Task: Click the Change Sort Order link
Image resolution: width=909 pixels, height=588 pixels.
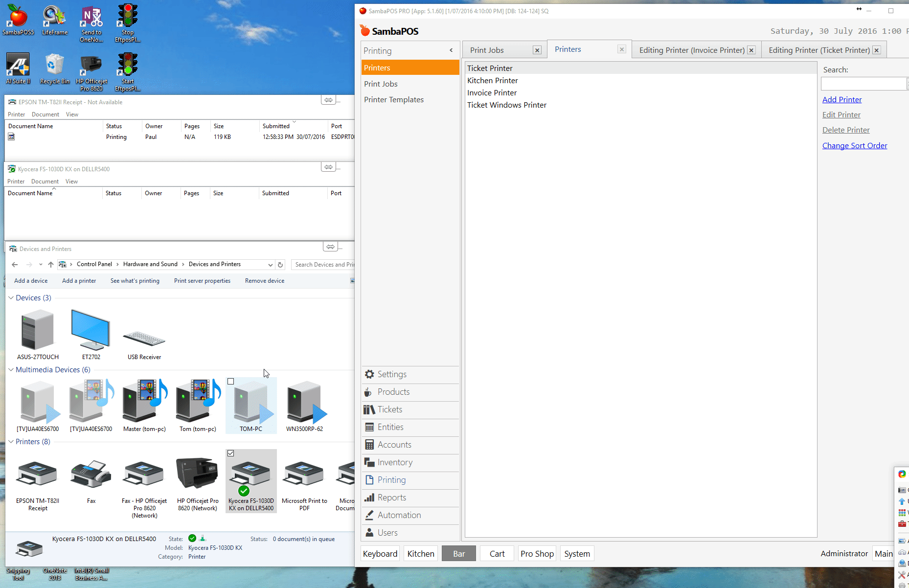Action: coord(855,146)
